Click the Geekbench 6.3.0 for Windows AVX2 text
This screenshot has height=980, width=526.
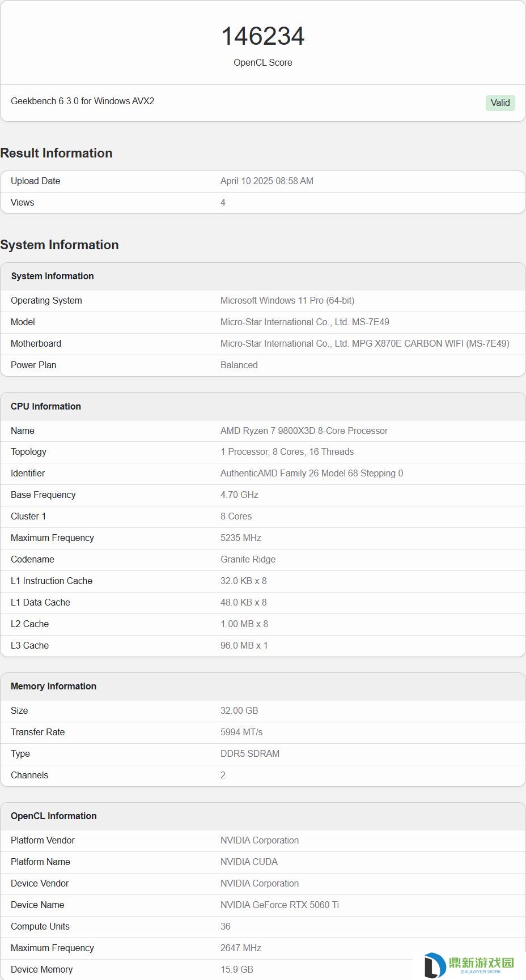83,101
